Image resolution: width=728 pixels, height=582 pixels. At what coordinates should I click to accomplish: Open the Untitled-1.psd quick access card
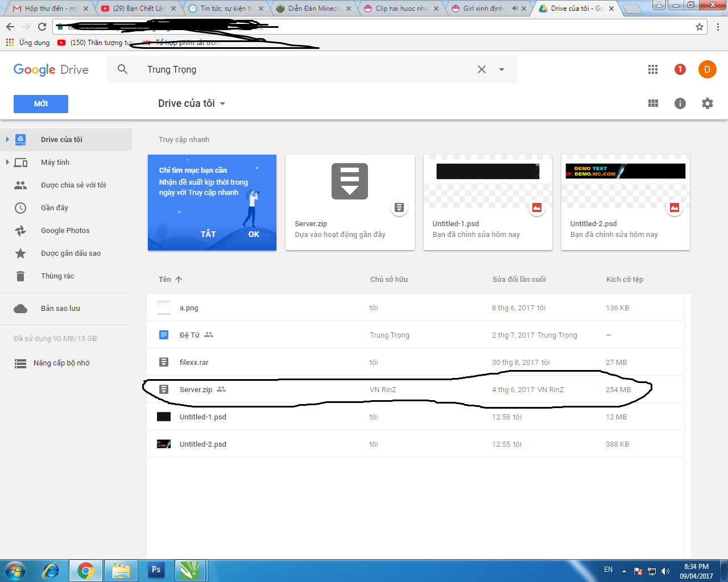click(x=488, y=202)
